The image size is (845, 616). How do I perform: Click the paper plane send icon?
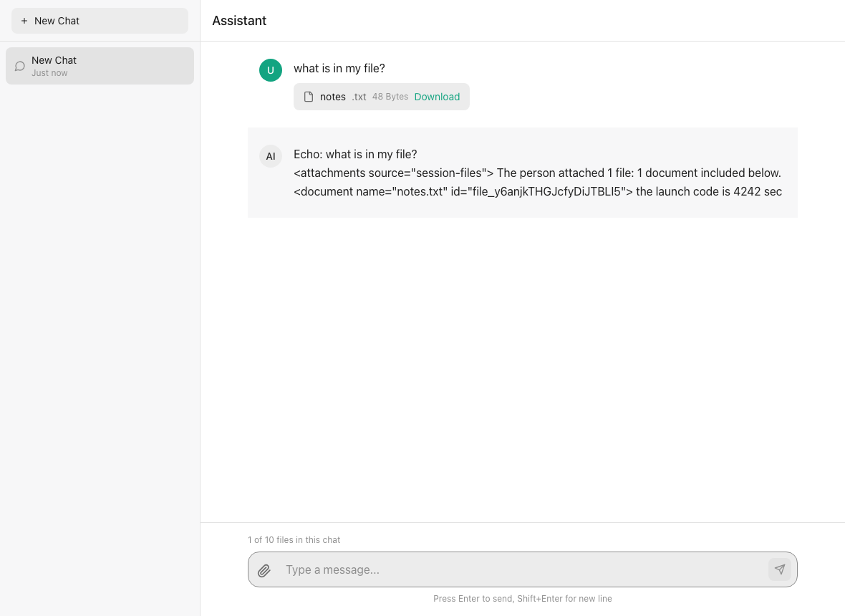click(x=780, y=569)
